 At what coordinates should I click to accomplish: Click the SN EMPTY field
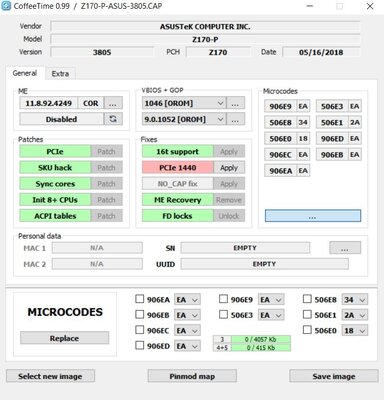point(245,248)
